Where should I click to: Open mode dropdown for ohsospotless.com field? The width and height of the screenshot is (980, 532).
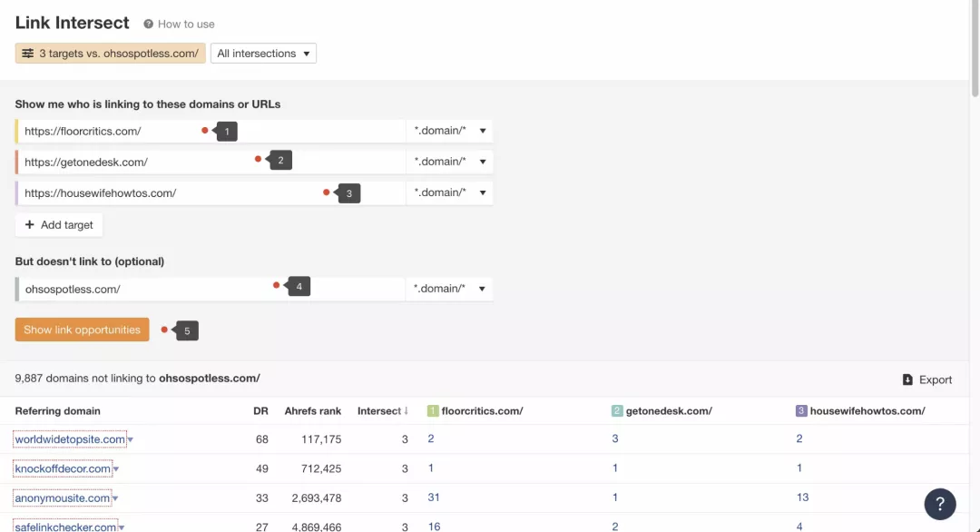pos(449,289)
